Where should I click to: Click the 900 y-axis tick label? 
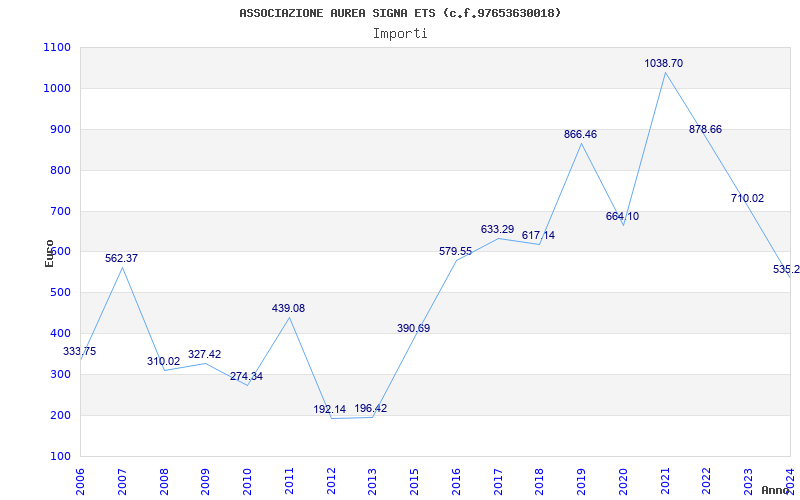point(60,129)
